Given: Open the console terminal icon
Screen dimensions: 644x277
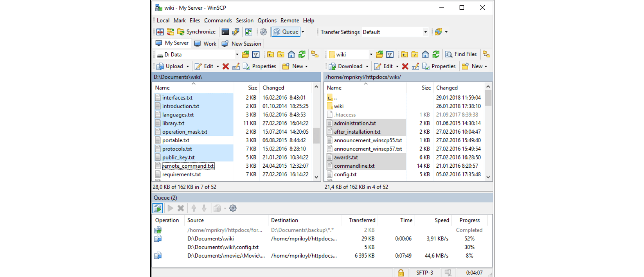Looking at the screenshot, I should pyautogui.click(x=225, y=32).
